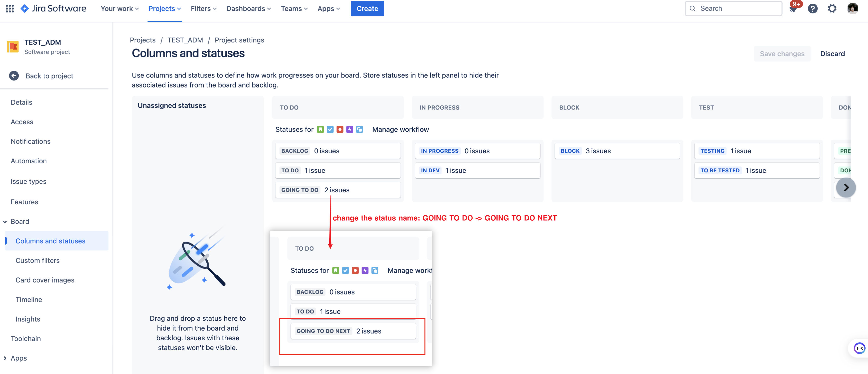This screenshot has height=374, width=868.
Task: Expand the Teams dropdown
Action: [x=294, y=9]
